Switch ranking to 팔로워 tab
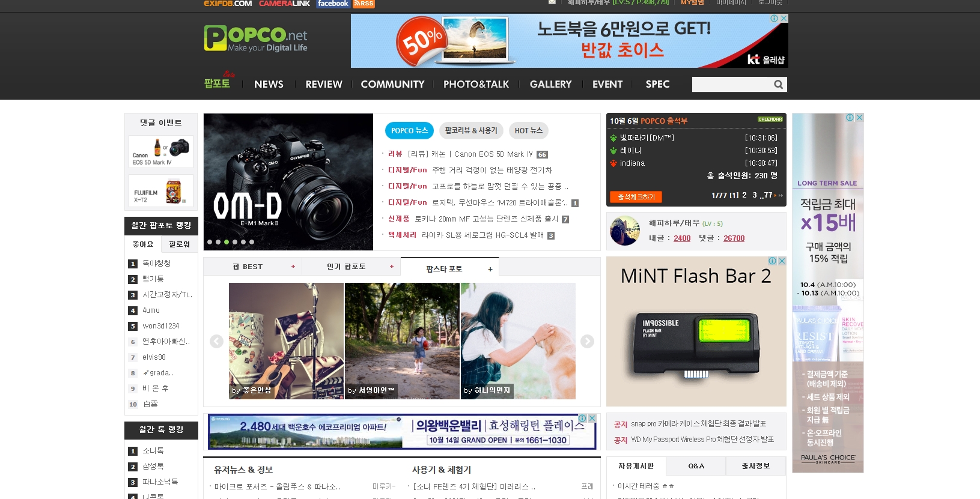This screenshot has height=499, width=980. [x=179, y=244]
